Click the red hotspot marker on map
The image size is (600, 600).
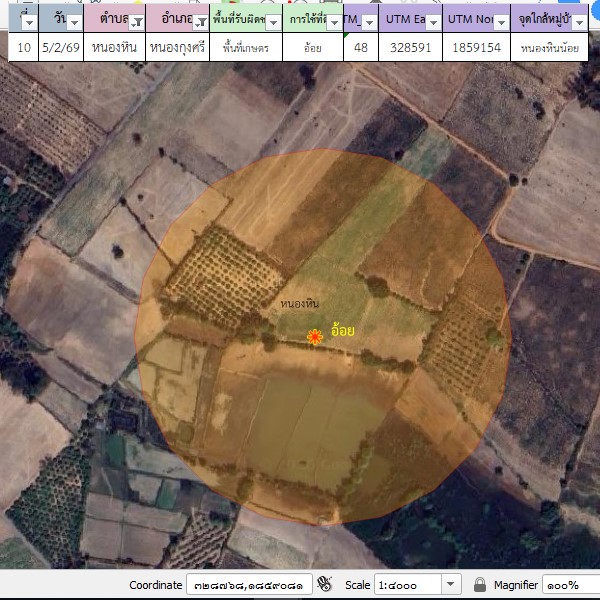click(315, 338)
